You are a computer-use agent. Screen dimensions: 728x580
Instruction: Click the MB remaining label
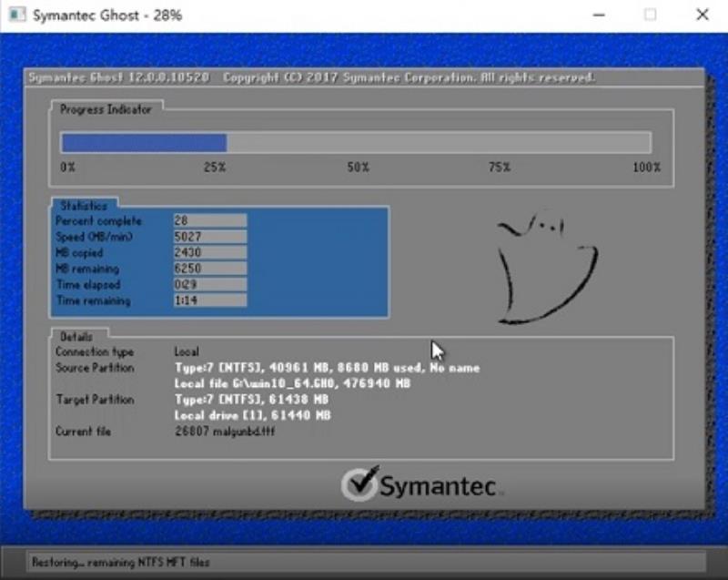(x=87, y=269)
